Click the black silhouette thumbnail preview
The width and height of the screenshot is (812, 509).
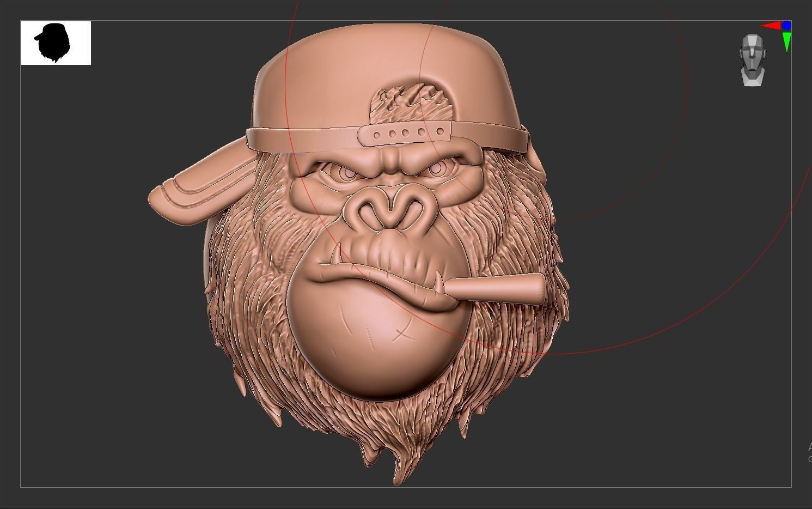(56, 43)
